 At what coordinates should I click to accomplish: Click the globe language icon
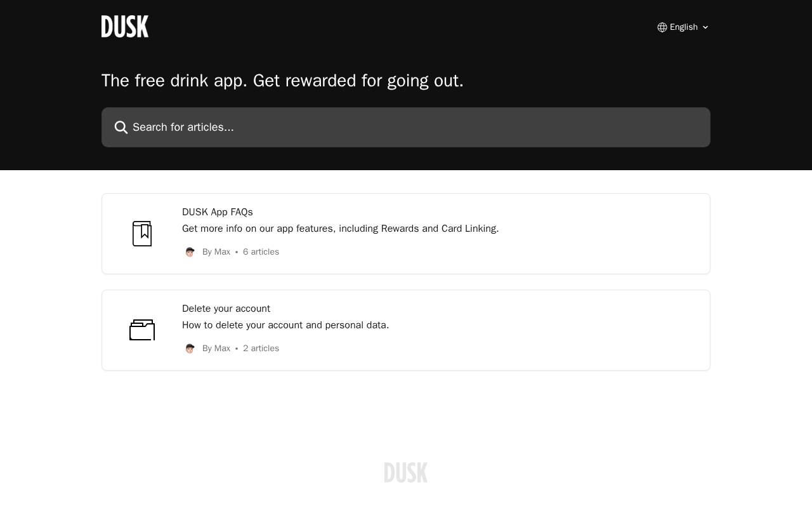tap(662, 27)
